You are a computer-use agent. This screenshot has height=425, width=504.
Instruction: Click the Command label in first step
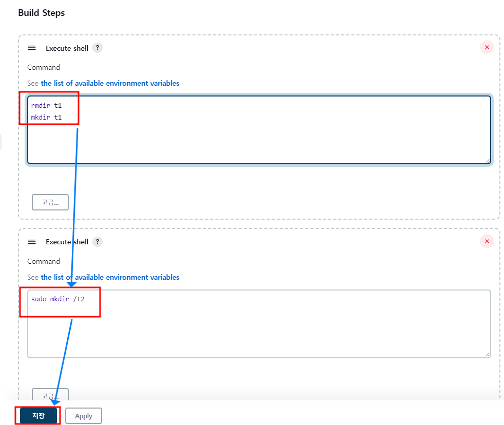point(44,68)
